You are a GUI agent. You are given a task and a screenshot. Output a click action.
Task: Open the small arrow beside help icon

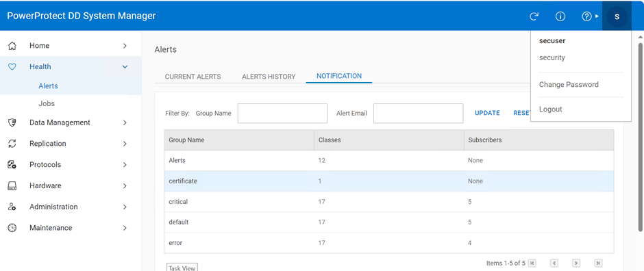[x=597, y=16]
